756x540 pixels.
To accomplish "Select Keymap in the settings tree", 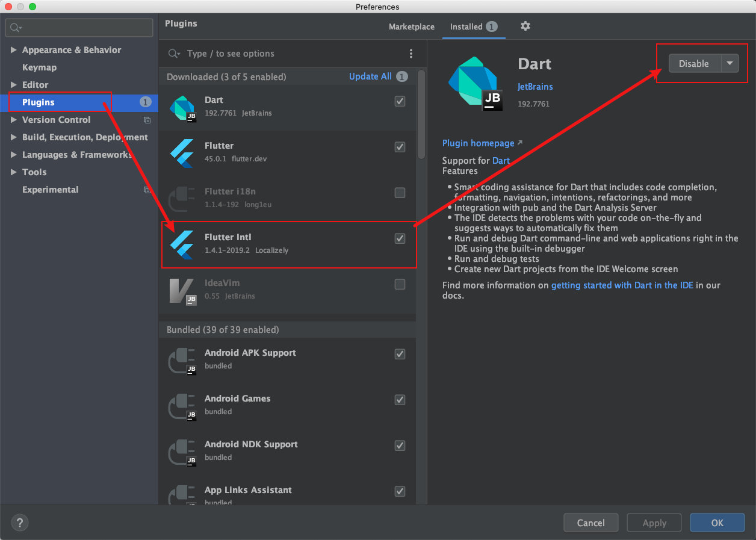I will click(x=39, y=67).
